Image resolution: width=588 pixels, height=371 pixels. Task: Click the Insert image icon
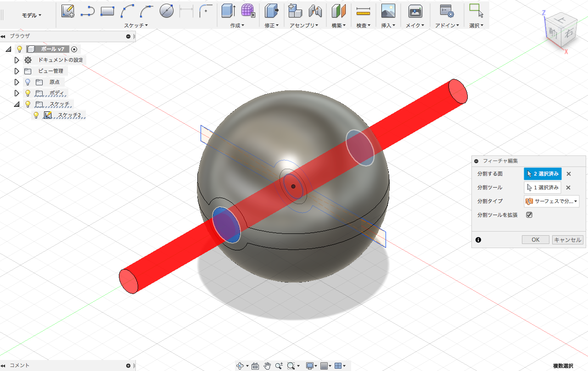388,11
